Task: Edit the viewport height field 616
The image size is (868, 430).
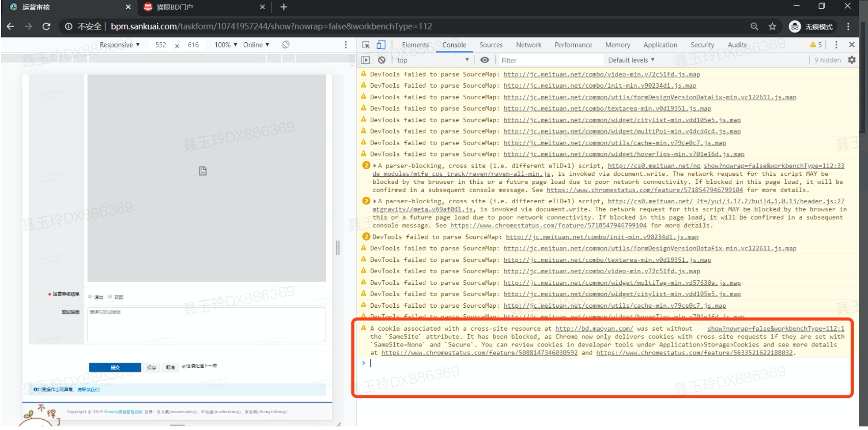Action: point(193,45)
